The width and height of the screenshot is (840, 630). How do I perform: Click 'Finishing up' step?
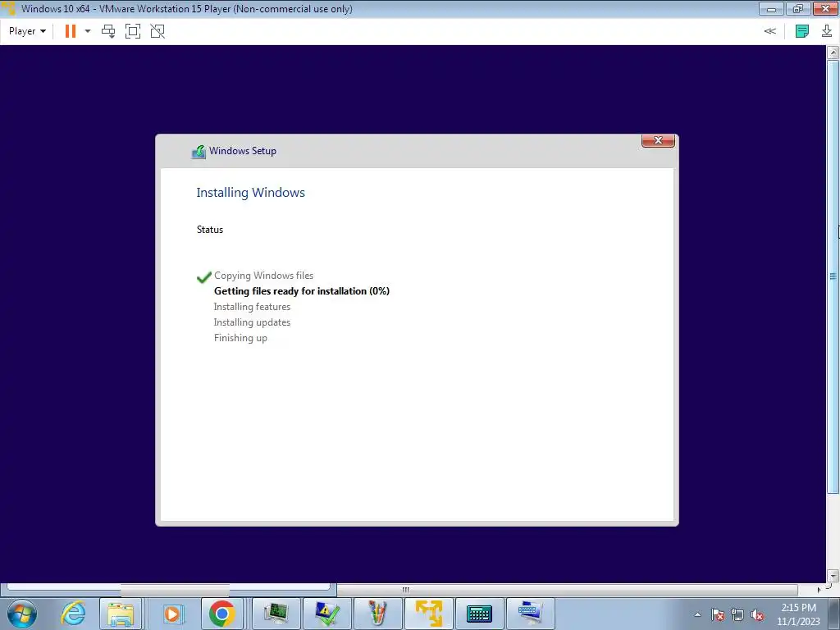point(240,338)
